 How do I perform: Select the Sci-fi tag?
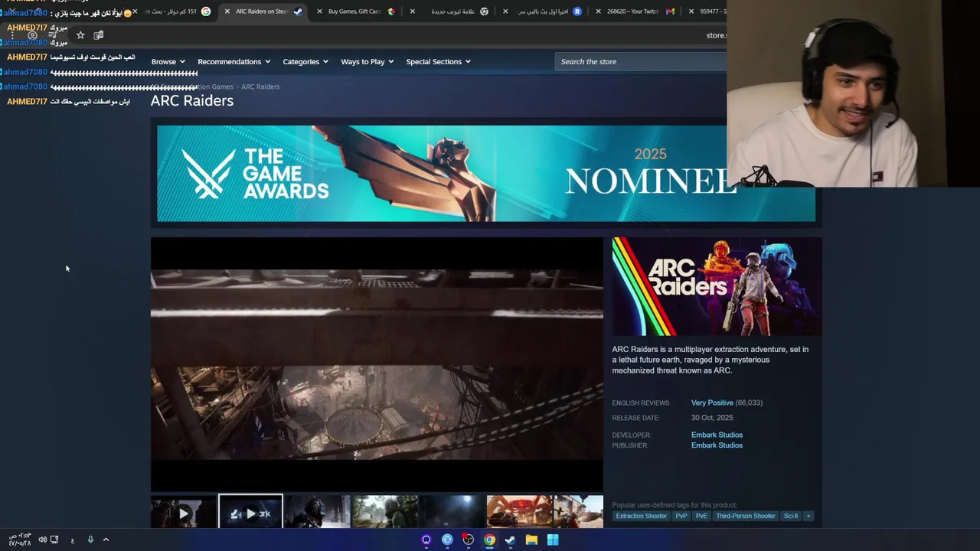tap(791, 516)
